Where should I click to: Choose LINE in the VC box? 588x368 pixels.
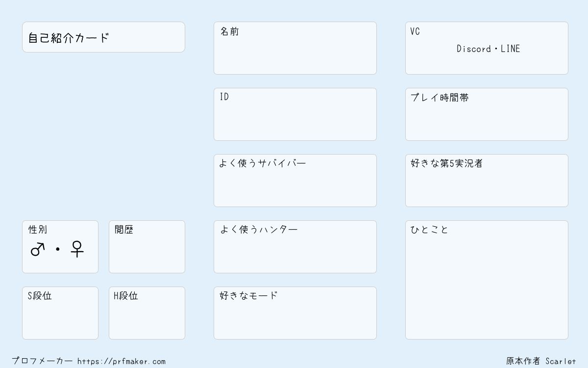510,49
